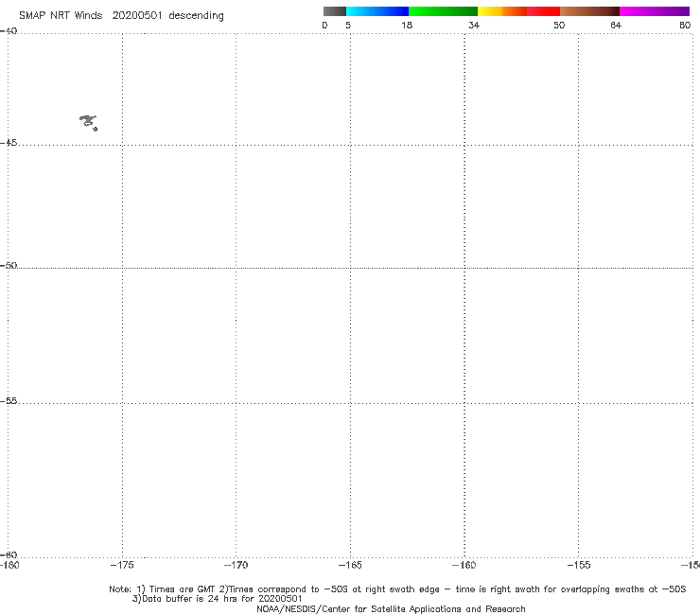Click the latitude label "-50"
The width and height of the screenshot is (700, 615).
9,265
